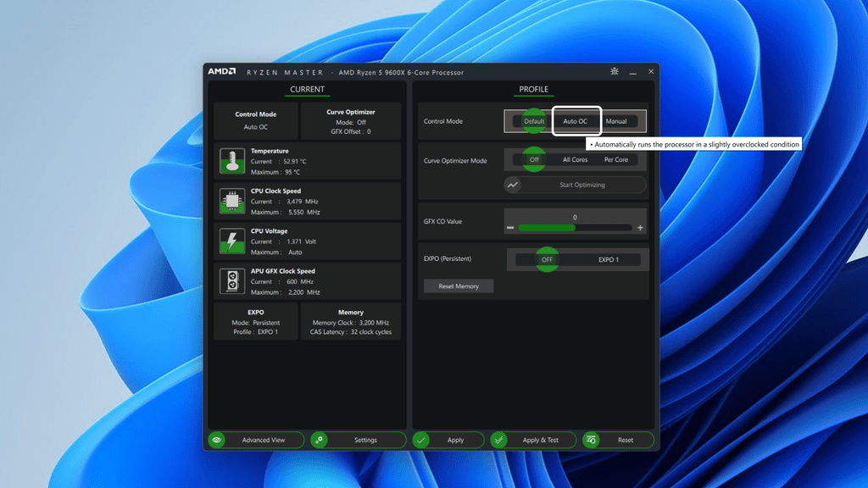
Task: Switch to the CURRENT tab
Action: (307, 89)
